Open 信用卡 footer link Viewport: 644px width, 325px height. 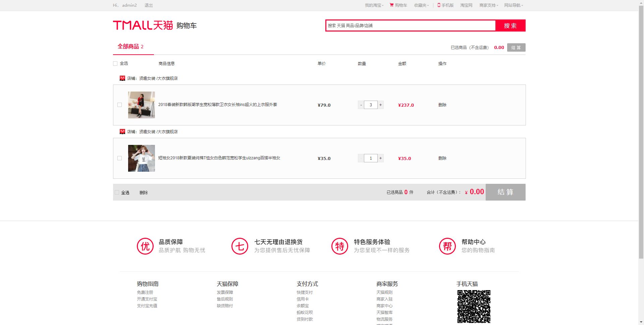tap(303, 299)
